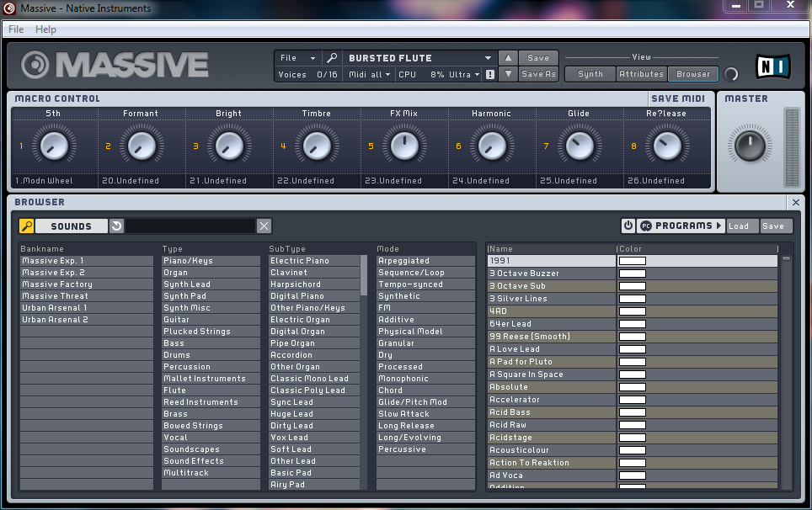Click the exclamation panic icon
Image resolution: width=812 pixels, height=510 pixels.
point(490,75)
